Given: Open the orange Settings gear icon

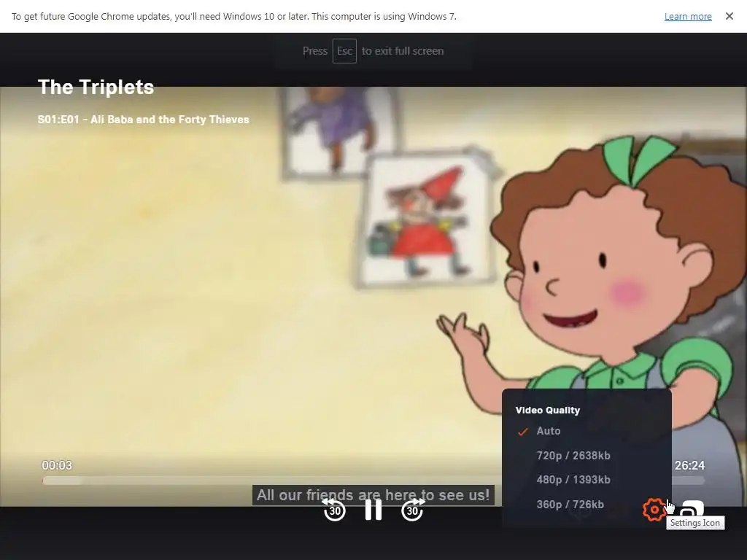Looking at the screenshot, I should coord(654,510).
